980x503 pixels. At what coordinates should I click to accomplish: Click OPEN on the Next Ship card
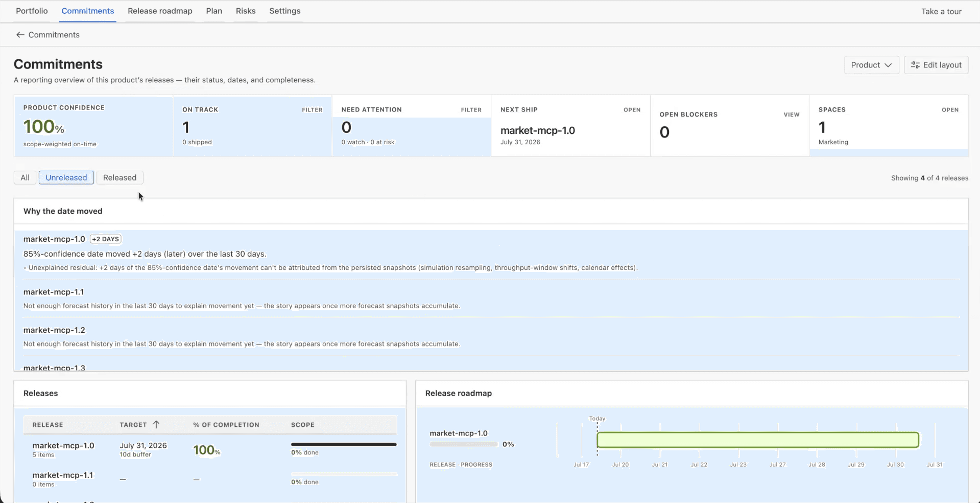[x=632, y=110]
